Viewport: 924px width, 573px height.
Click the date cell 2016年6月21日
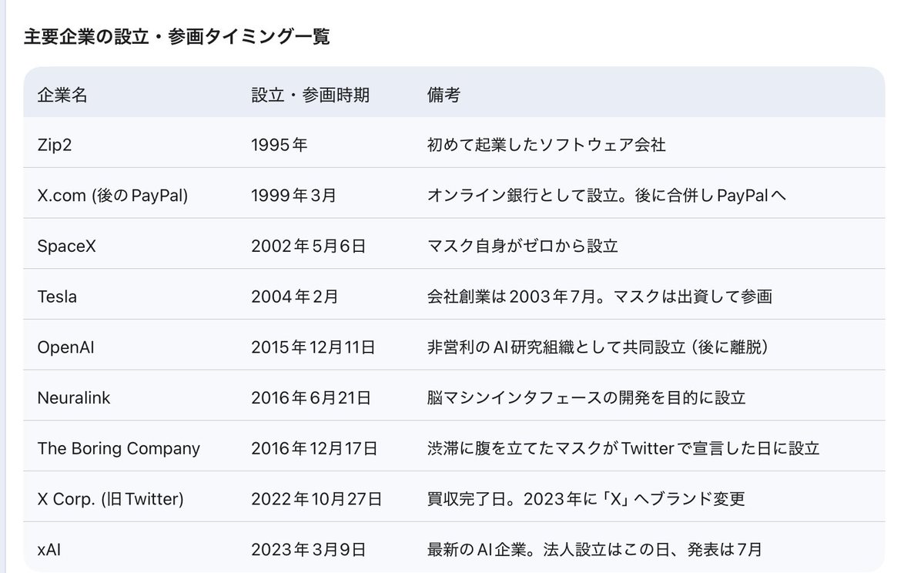[311, 398]
